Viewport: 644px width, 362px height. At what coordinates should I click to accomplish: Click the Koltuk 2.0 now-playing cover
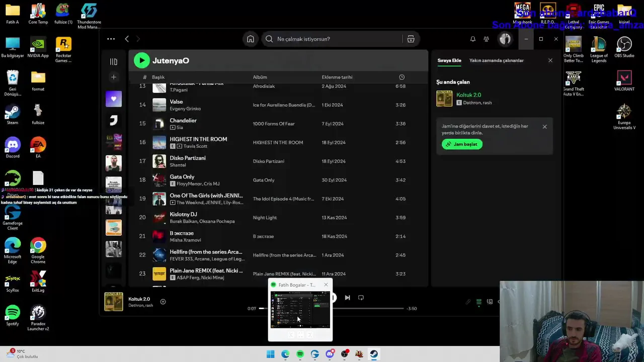click(x=114, y=302)
